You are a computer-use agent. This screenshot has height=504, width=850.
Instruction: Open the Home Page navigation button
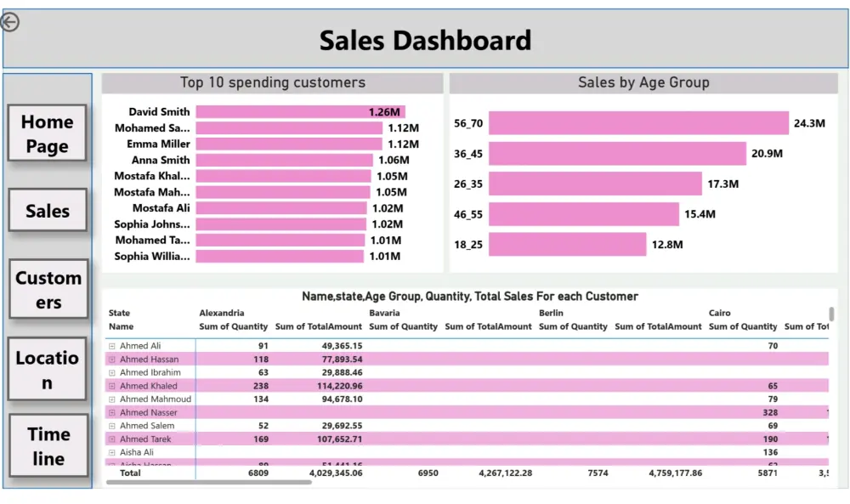pyautogui.click(x=48, y=133)
